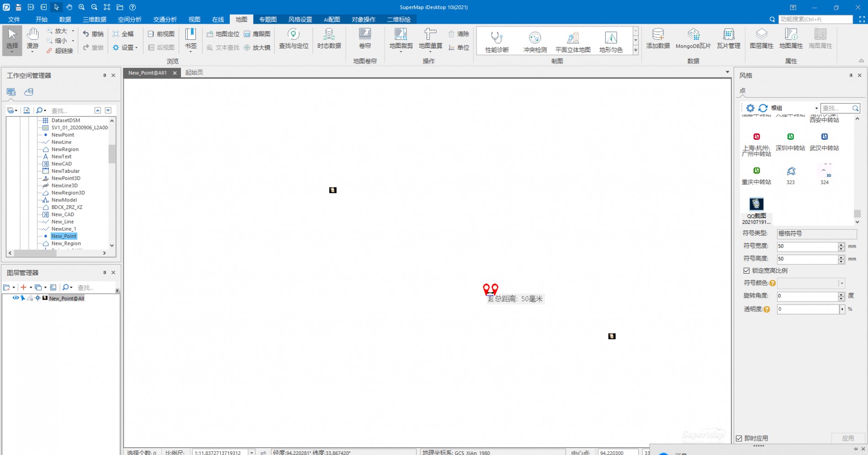The height and width of the screenshot is (455, 868).
Task: Click the style panel settings gear icon
Action: point(750,108)
